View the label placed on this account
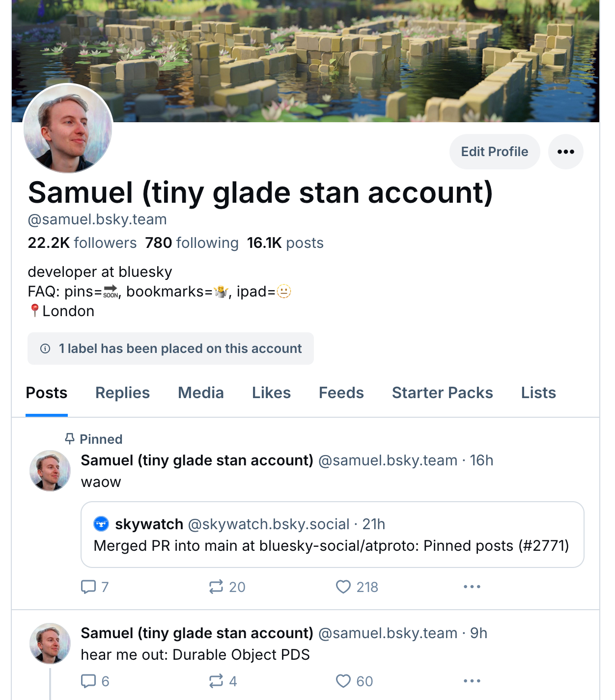This screenshot has width=615, height=700. tap(170, 349)
